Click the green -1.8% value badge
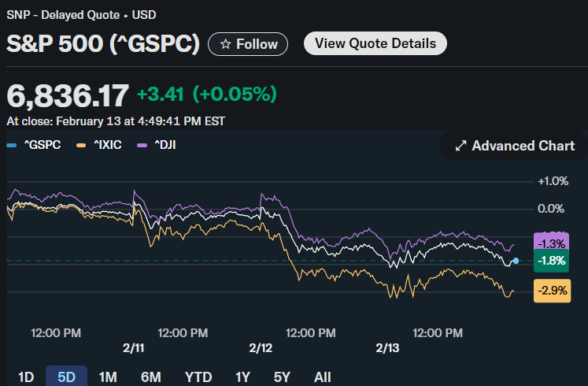This screenshot has width=588, height=386. tap(551, 260)
